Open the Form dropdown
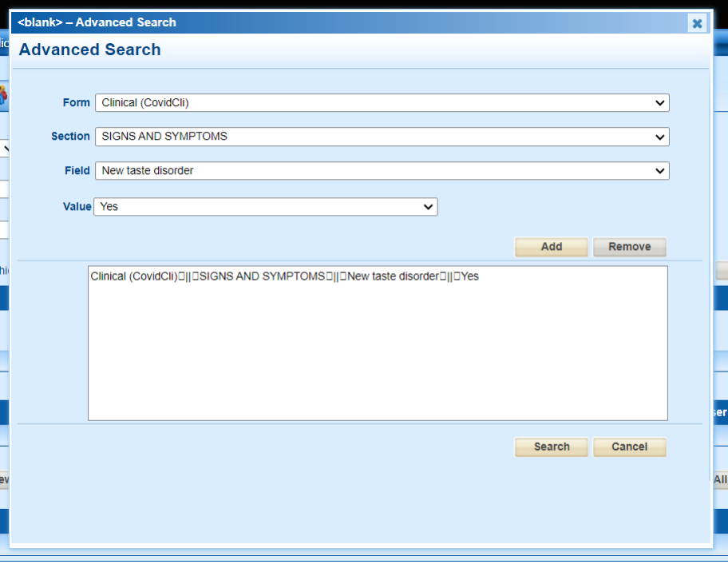728x568 pixels. point(382,103)
